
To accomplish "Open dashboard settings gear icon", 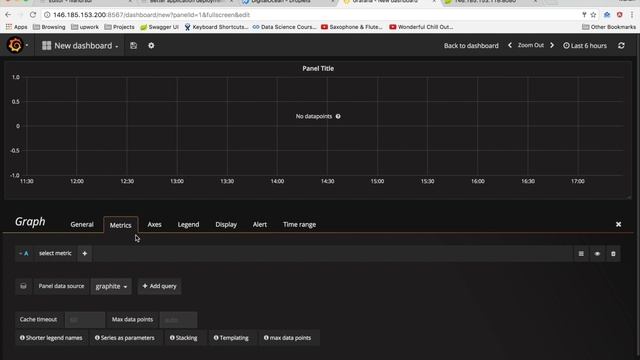I will pyautogui.click(x=151, y=46).
